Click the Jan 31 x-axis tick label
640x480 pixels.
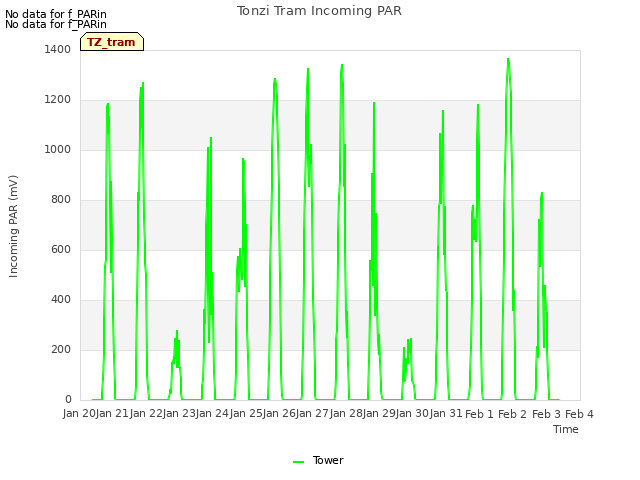[x=447, y=414]
